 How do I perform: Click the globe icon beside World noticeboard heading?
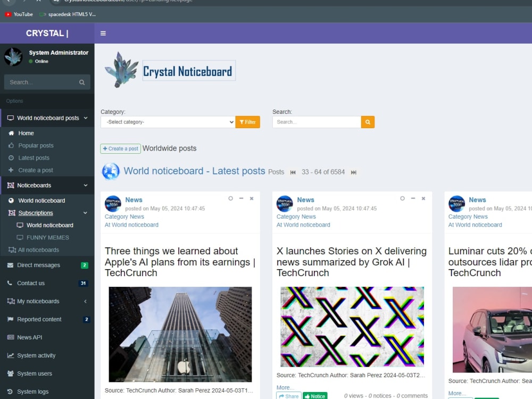pyautogui.click(x=111, y=171)
